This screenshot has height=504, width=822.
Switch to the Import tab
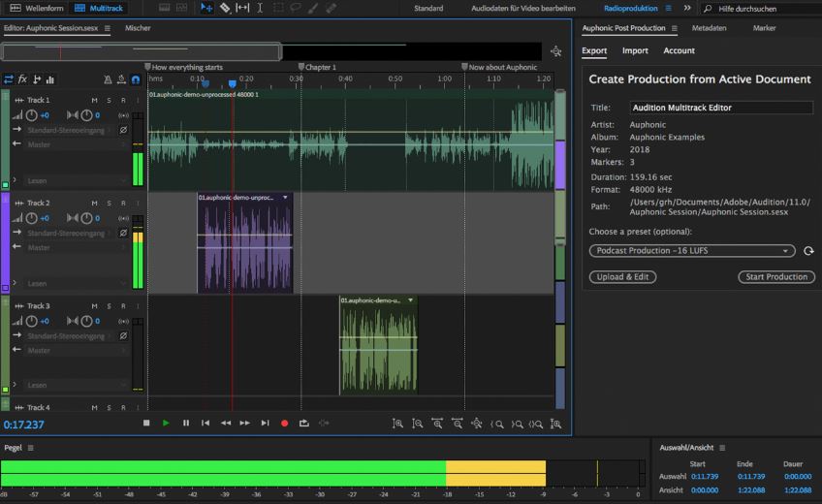pos(635,50)
